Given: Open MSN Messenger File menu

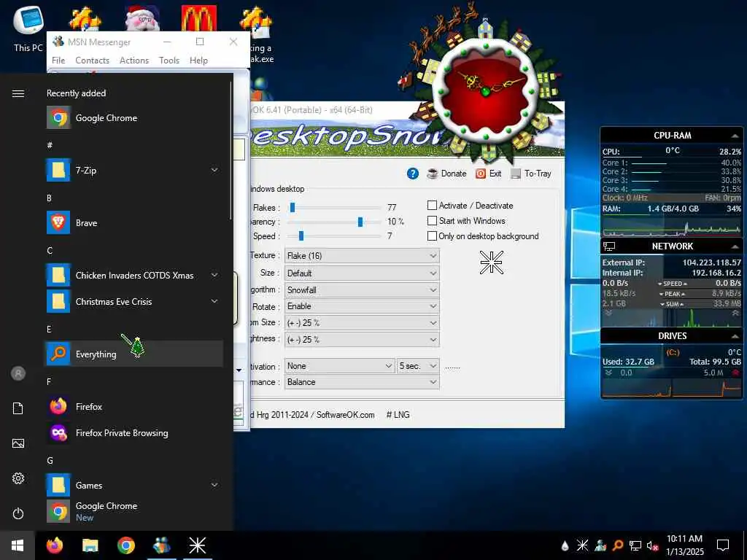Looking at the screenshot, I should tap(58, 61).
